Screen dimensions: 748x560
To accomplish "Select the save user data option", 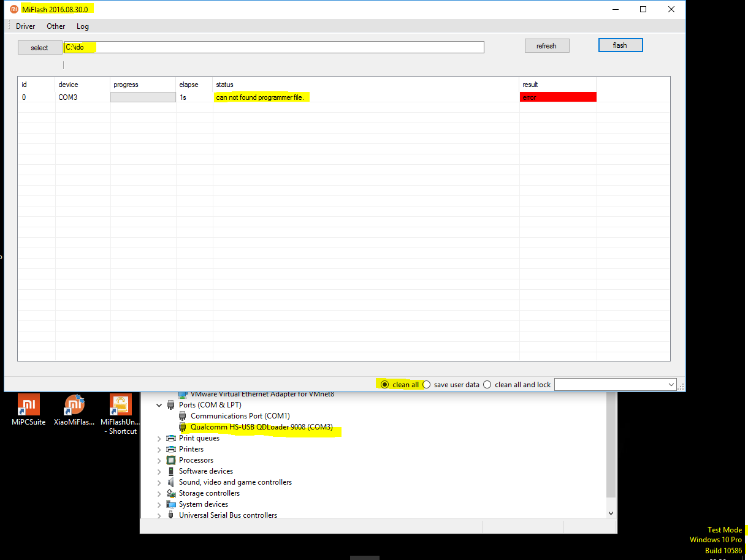I will coord(427,385).
